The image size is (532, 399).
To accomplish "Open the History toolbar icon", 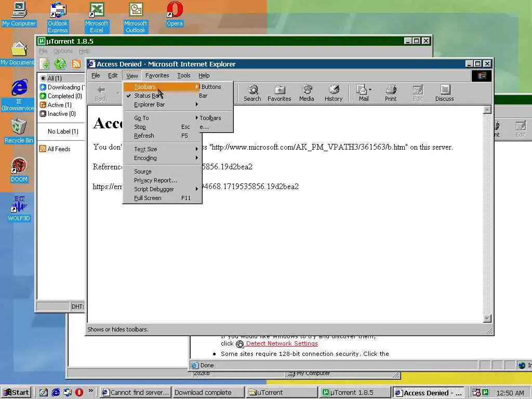I will point(334,93).
